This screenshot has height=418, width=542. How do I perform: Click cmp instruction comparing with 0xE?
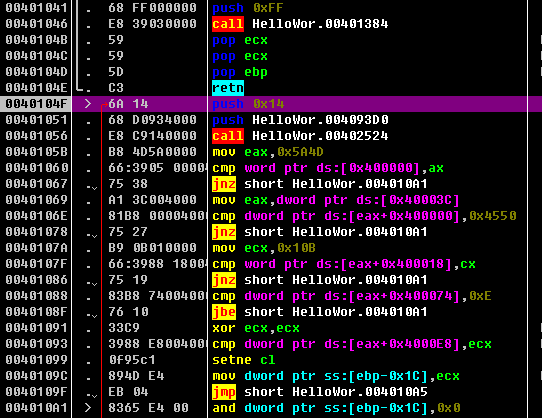[x=352, y=296]
